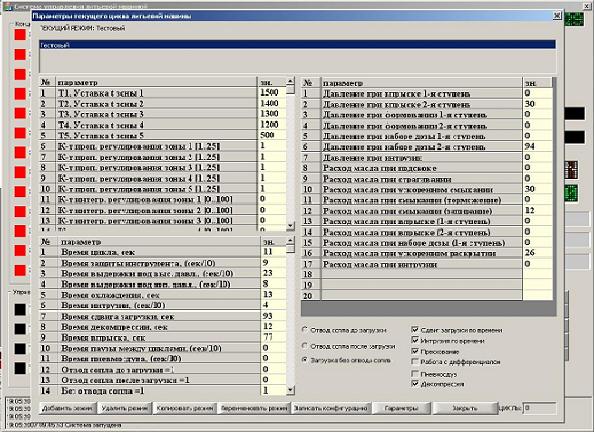
Task: Click the 'Время сдвига загрузки, сек' value 93
Action: 274,316
